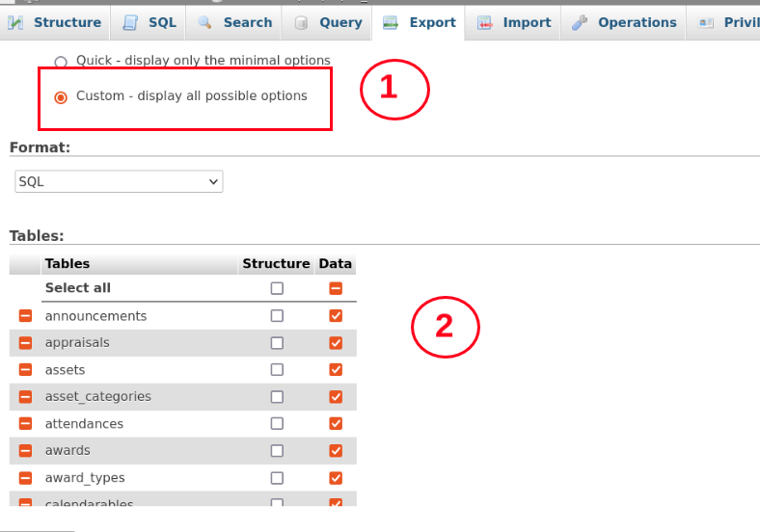The width and height of the screenshot is (760, 532).
Task: Select the Quick export radio button
Action: point(61,62)
